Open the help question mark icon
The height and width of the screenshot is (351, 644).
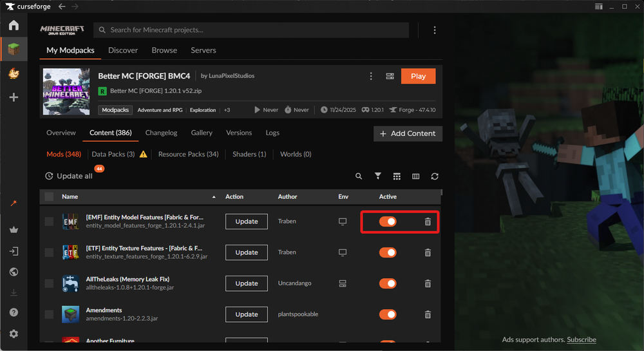pos(14,312)
